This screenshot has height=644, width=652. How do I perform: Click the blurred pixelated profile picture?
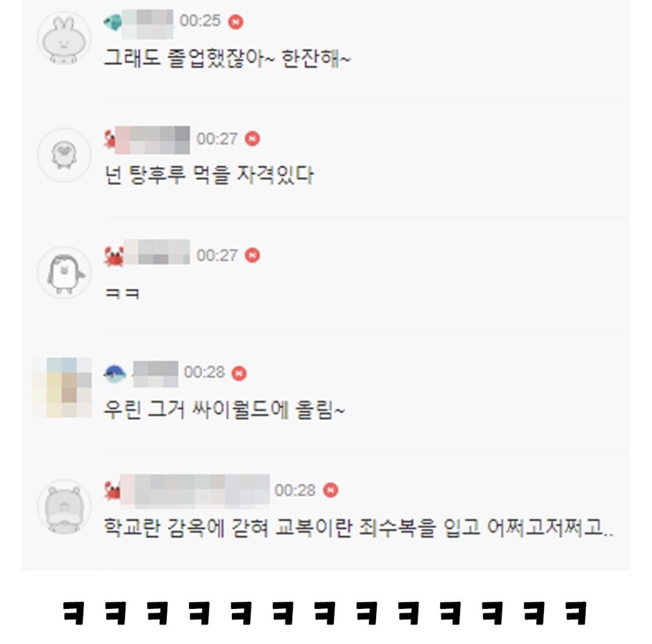click(x=62, y=388)
